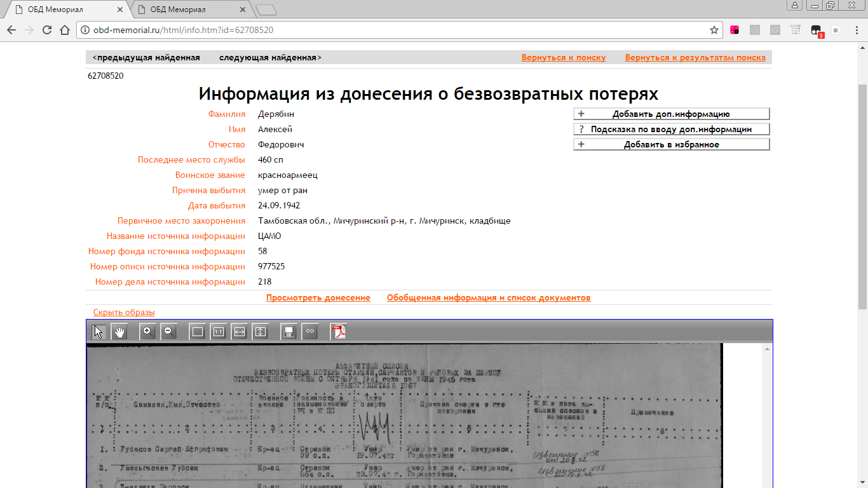Click Скрыть образы to hide images
This screenshot has width=868, height=488.
click(124, 312)
